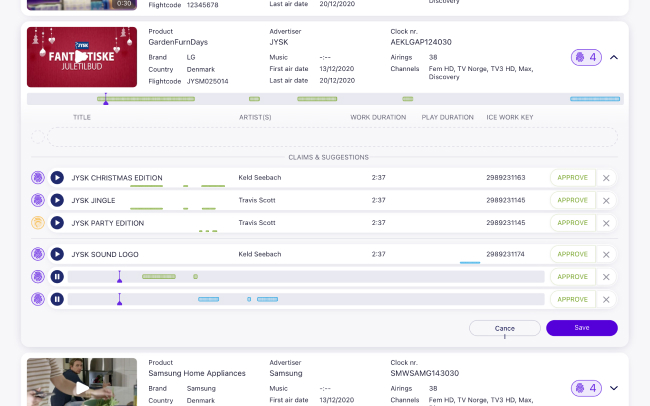This screenshot has width=650, height=406.
Task: Click fingerprint icon beside green waveform row
Action: pyautogui.click(x=38, y=277)
